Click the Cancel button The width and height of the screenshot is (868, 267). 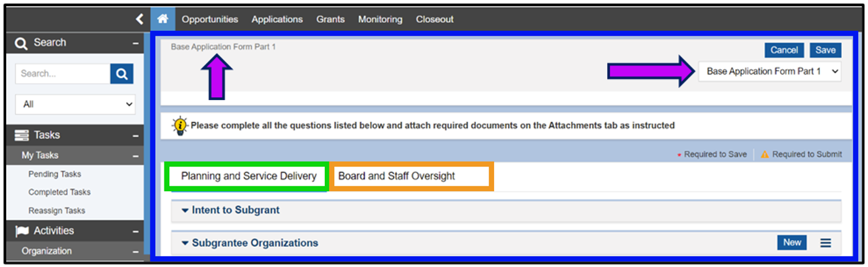(x=784, y=50)
